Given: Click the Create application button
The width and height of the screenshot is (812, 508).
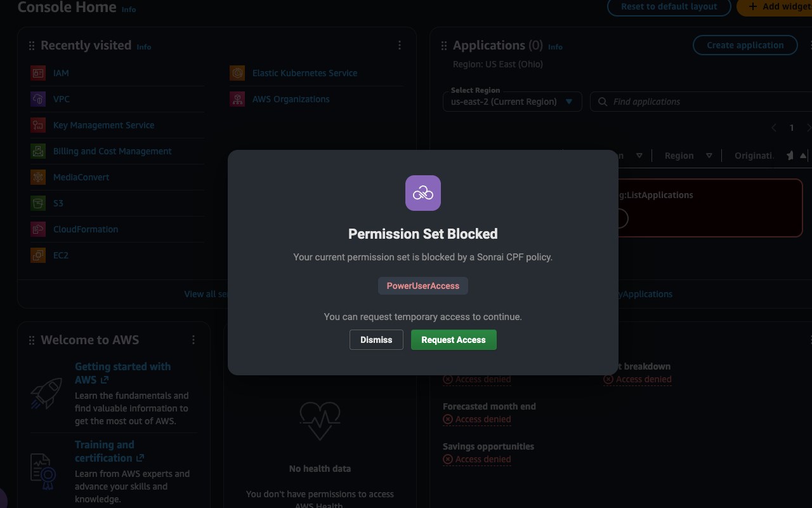Looking at the screenshot, I should pos(745,45).
